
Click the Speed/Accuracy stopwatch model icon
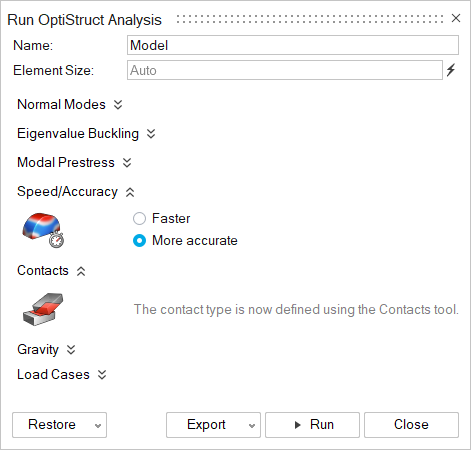43,230
